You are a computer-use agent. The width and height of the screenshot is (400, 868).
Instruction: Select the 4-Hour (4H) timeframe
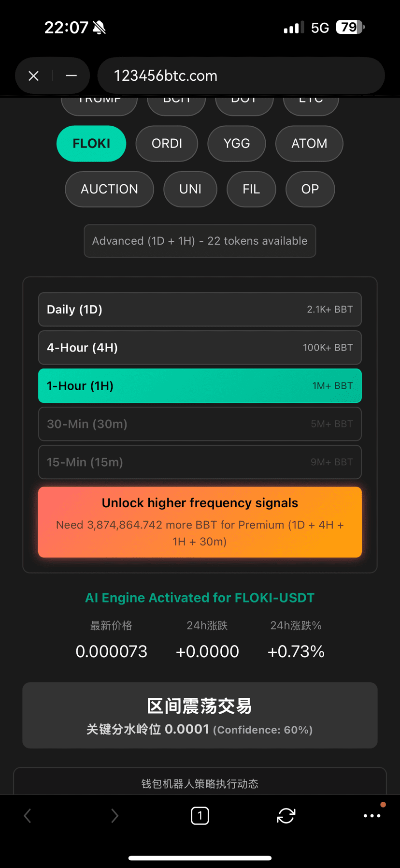(x=200, y=348)
